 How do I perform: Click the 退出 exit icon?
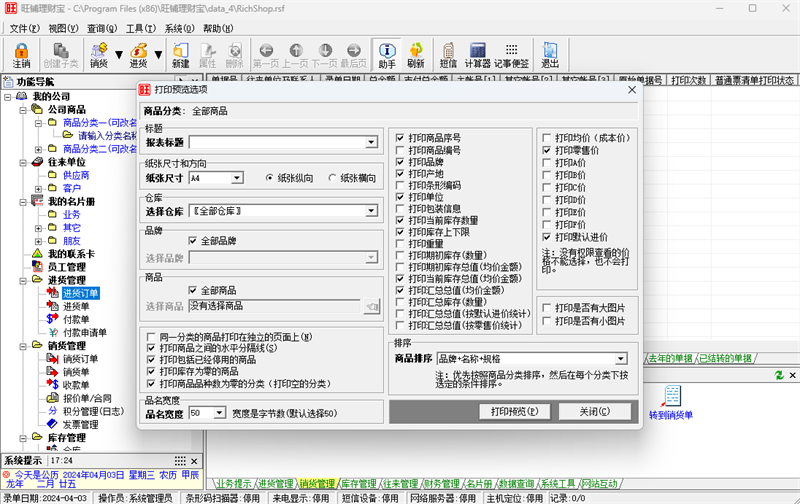(549, 55)
